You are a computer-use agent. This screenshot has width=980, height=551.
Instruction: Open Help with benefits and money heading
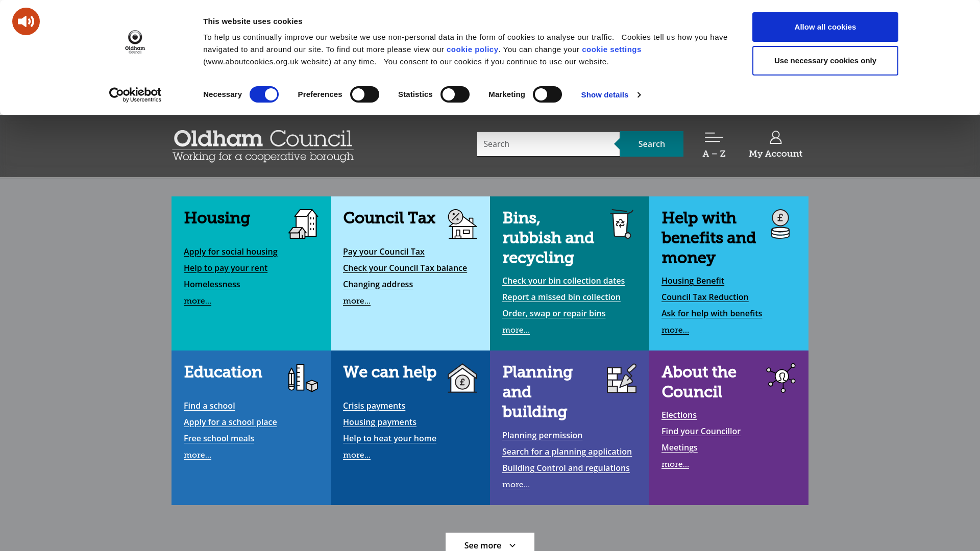pyautogui.click(x=708, y=238)
